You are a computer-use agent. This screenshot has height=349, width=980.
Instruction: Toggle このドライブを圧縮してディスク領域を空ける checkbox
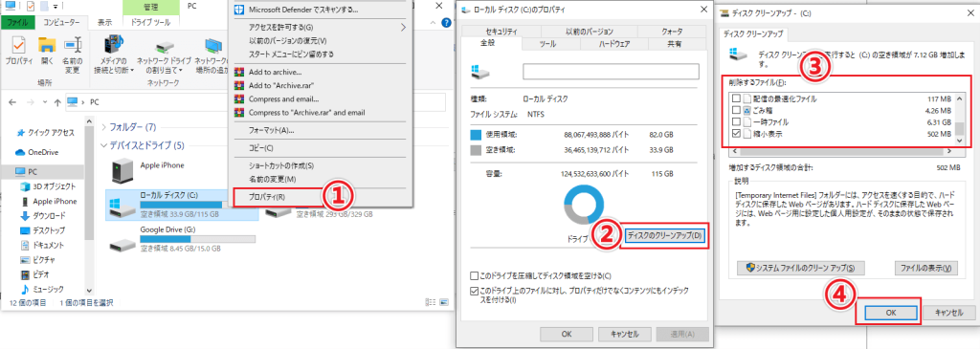click(x=474, y=276)
